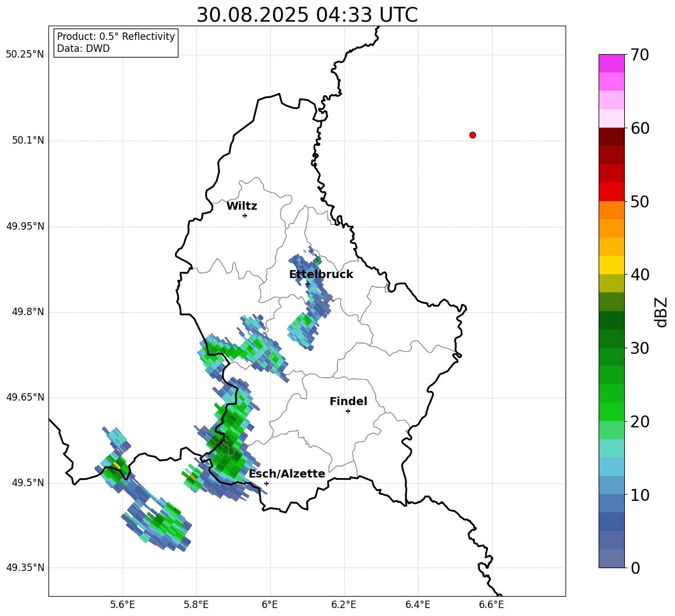Viewport: 675px width, 616px height.
Task: Click the 49.5°N latitude label
Action: (28, 483)
